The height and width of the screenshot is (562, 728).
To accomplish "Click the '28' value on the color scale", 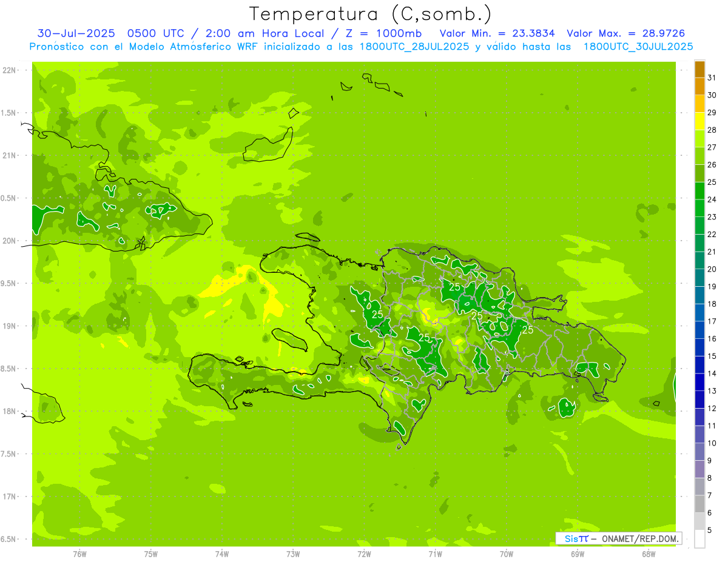I will [712, 130].
